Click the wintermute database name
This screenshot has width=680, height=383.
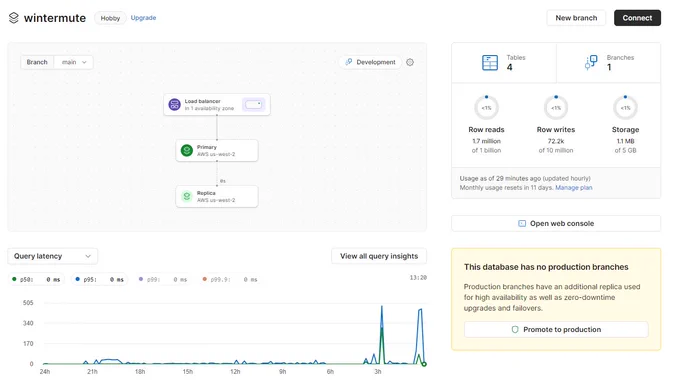55,18
